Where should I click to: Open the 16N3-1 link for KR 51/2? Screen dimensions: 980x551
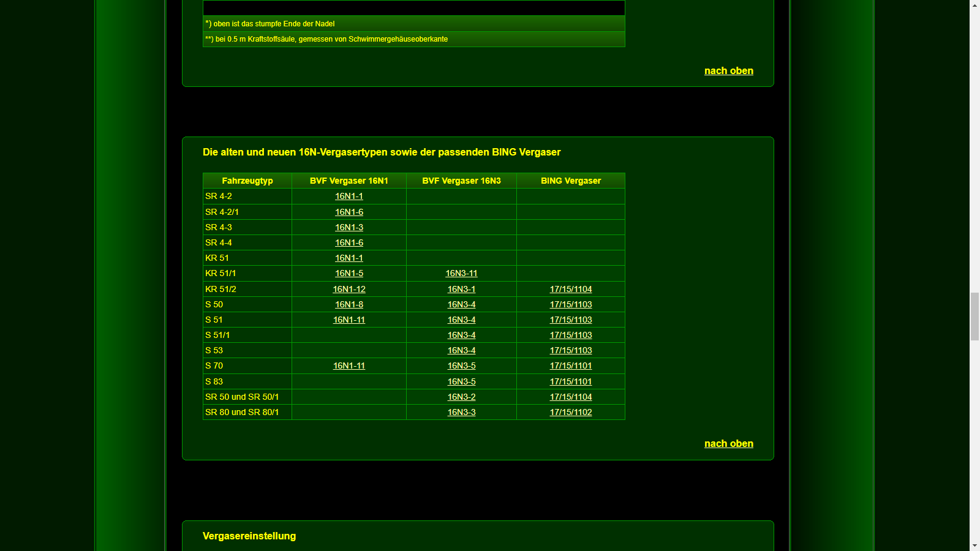coord(461,289)
